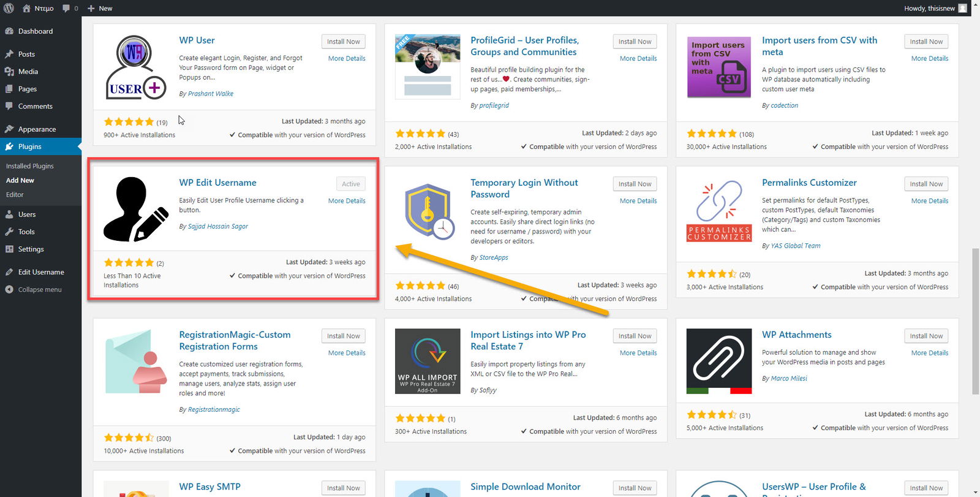Image resolution: width=980 pixels, height=497 pixels.
Task: Click Active button for WP Edit Username
Action: coord(351,184)
